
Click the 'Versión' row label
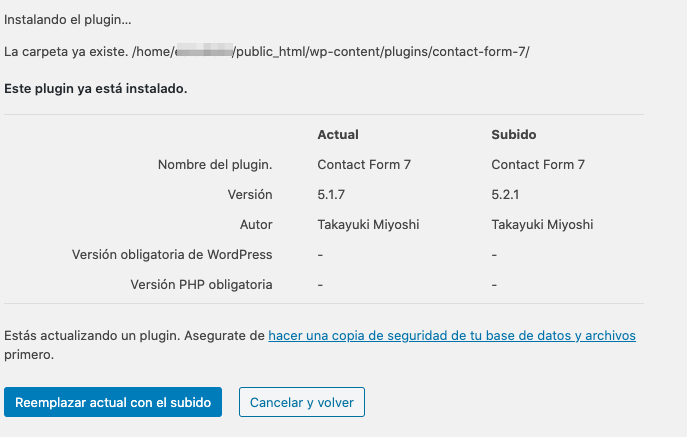(x=250, y=195)
